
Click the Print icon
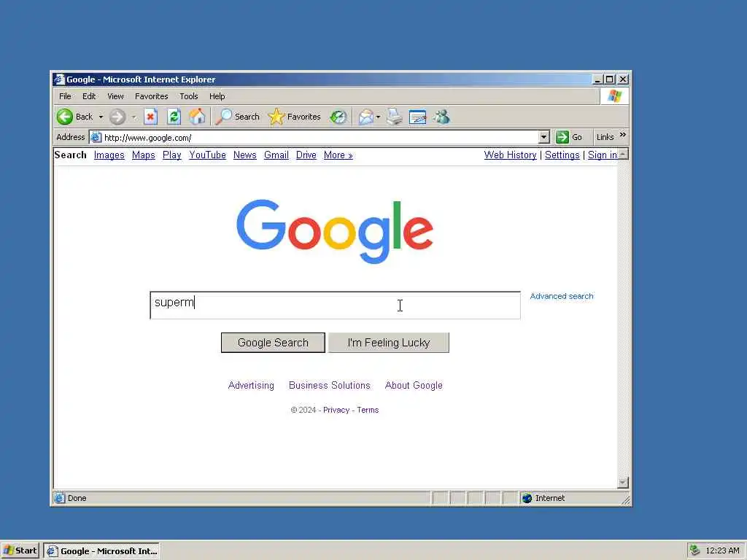coord(395,117)
